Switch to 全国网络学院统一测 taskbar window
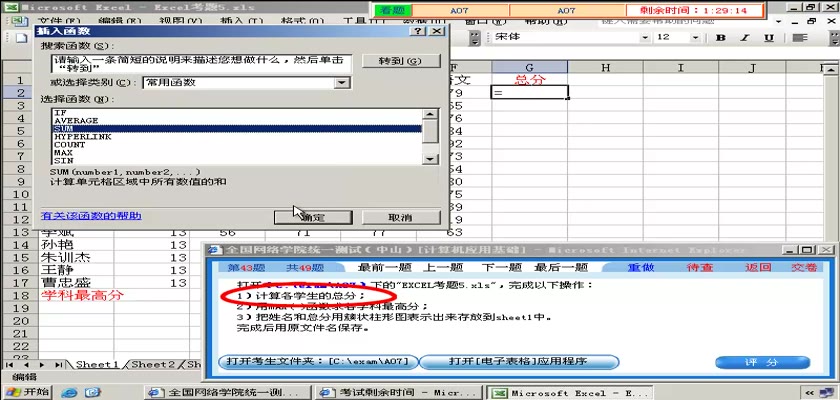The image size is (840, 400). point(228,393)
